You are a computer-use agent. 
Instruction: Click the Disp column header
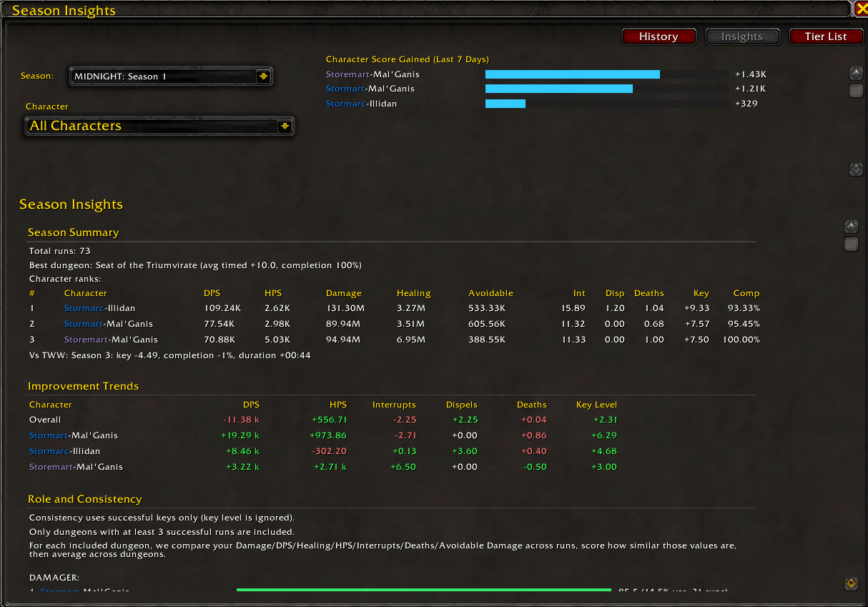(615, 293)
